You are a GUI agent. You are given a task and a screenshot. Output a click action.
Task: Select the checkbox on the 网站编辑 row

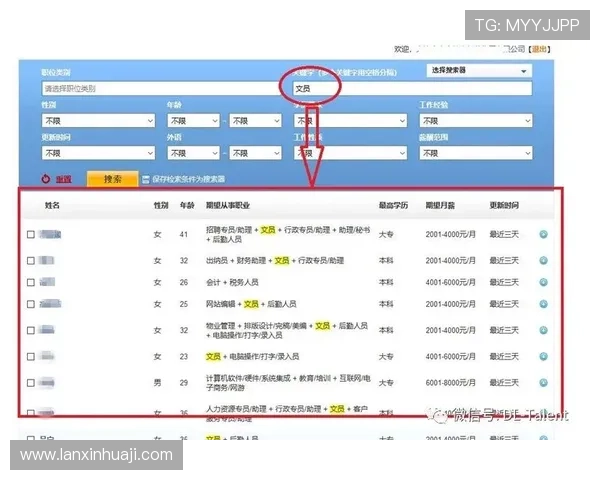pyautogui.click(x=31, y=304)
